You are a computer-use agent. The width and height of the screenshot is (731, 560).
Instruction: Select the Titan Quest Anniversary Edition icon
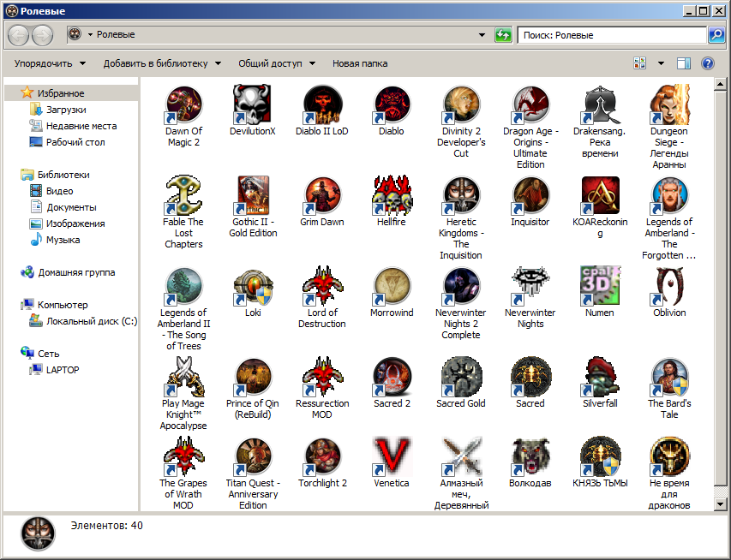(x=252, y=456)
